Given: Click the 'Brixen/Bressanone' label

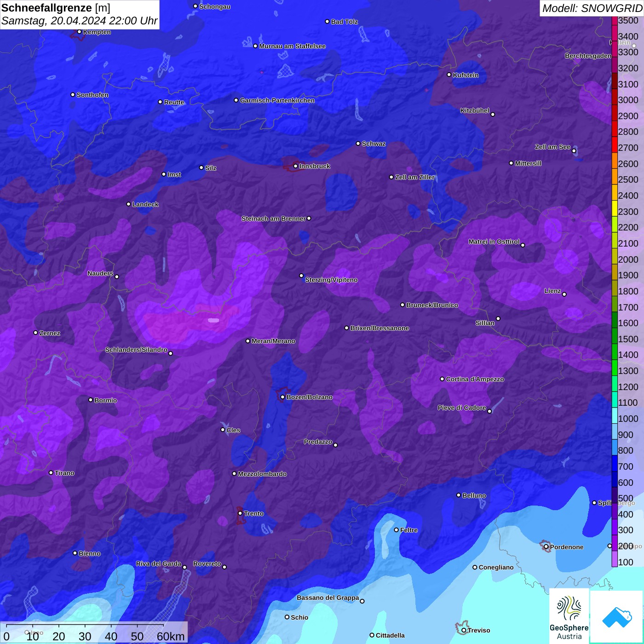Looking at the screenshot, I should [380, 328].
